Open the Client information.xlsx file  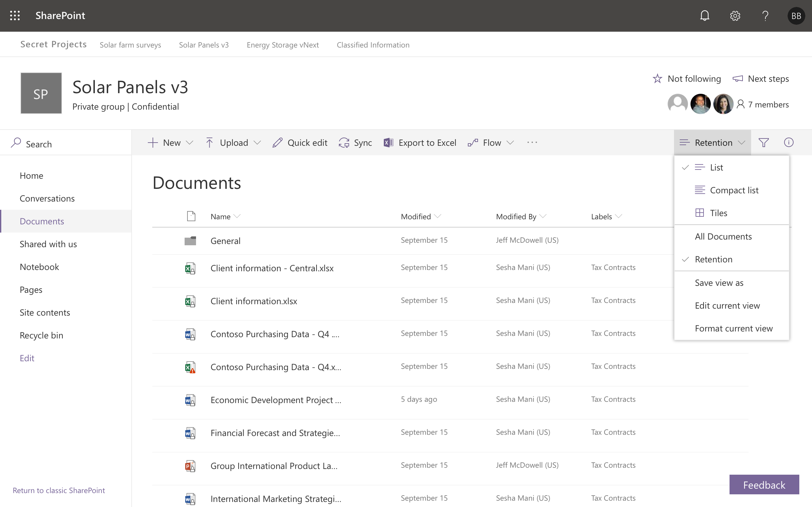254,301
